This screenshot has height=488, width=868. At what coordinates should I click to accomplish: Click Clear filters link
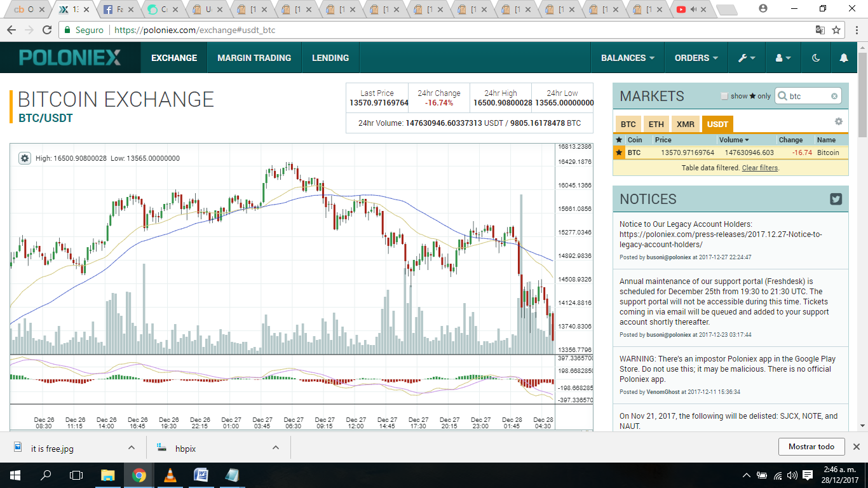[760, 168]
